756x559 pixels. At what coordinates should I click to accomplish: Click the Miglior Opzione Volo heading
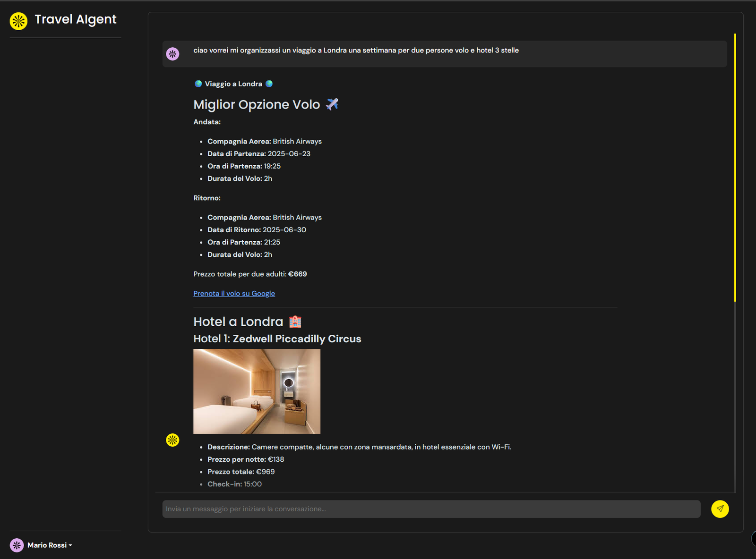257,105
